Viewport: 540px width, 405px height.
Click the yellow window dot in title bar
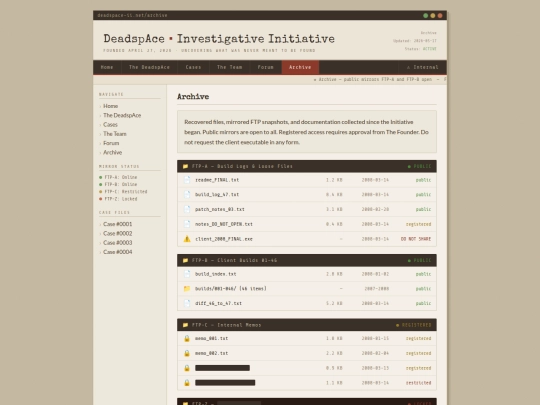pyautogui.click(x=433, y=15)
